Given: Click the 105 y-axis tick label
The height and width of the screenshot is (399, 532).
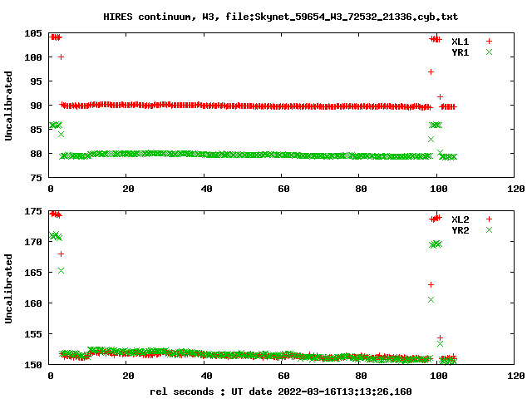Looking at the screenshot, I should pos(33,33).
